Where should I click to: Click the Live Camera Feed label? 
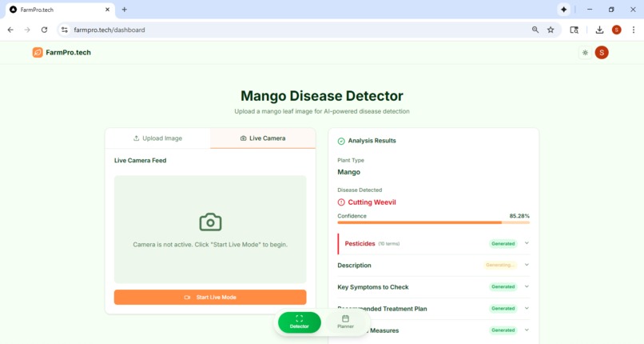(x=140, y=160)
